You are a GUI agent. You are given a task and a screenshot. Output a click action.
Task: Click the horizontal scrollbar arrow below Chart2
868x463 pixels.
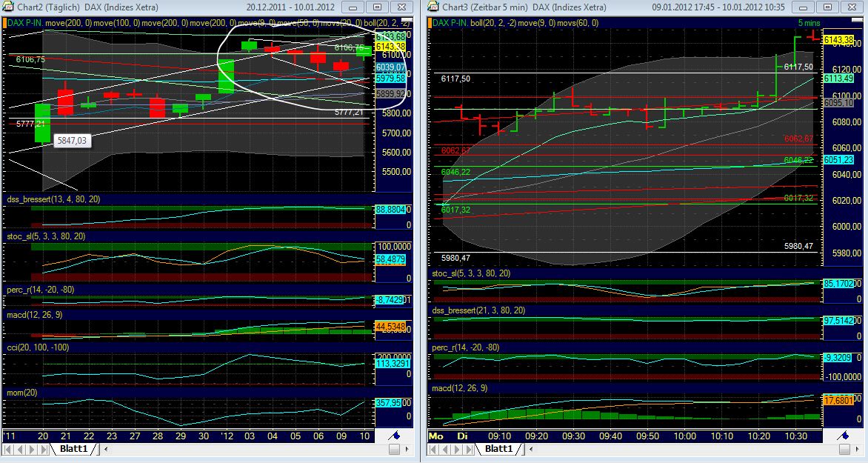point(407,449)
